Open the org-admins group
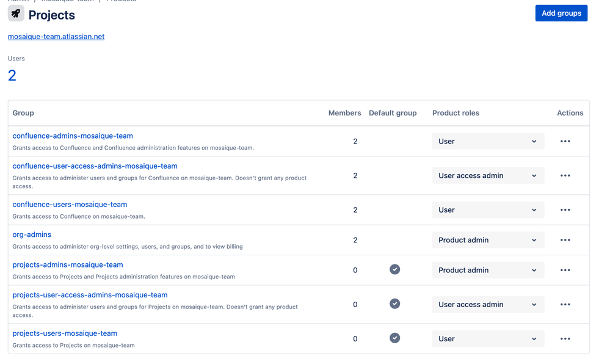The height and width of the screenshot is (364, 610). click(32, 235)
